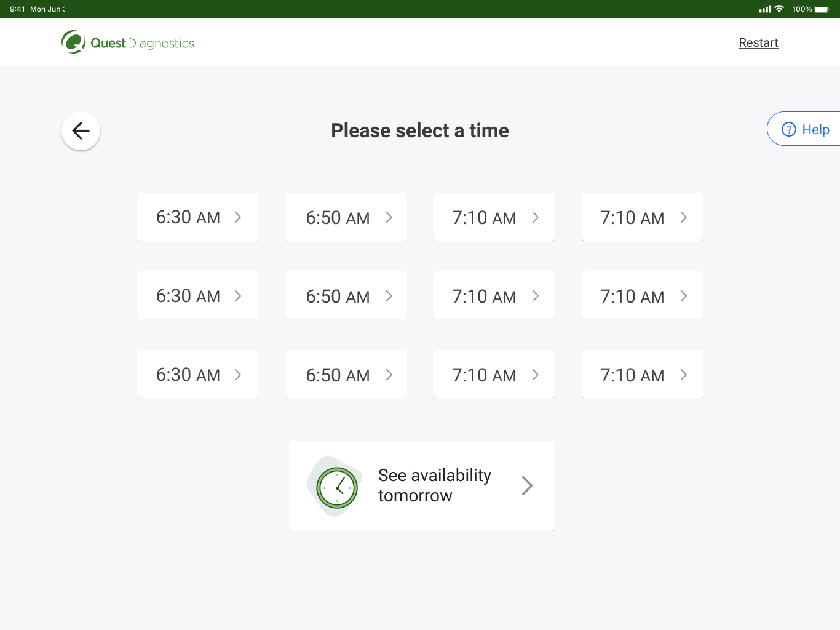
Task: Click the chevron beside See availability tomorrow
Action: coord(527,486)
